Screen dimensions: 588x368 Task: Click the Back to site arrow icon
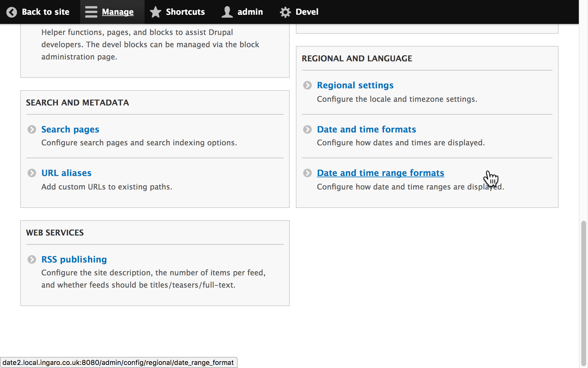pyautogui.click(x=11, y=11)
